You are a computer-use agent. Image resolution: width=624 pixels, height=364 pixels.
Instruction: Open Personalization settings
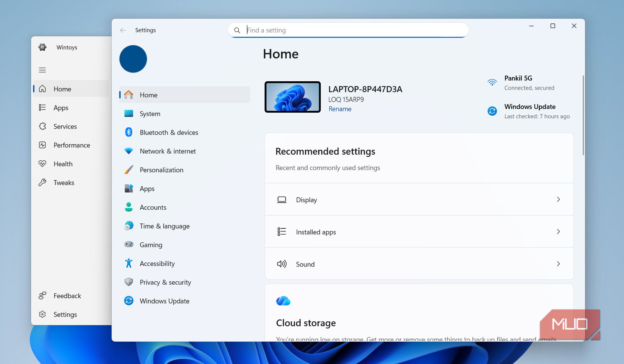tap(162, 170)
